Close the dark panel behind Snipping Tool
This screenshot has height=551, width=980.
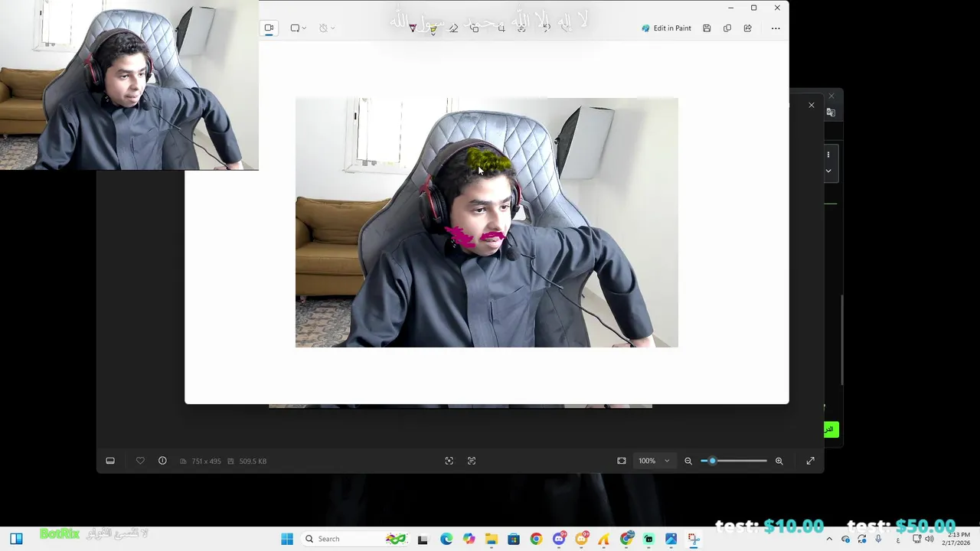click(x=812, y=105)
